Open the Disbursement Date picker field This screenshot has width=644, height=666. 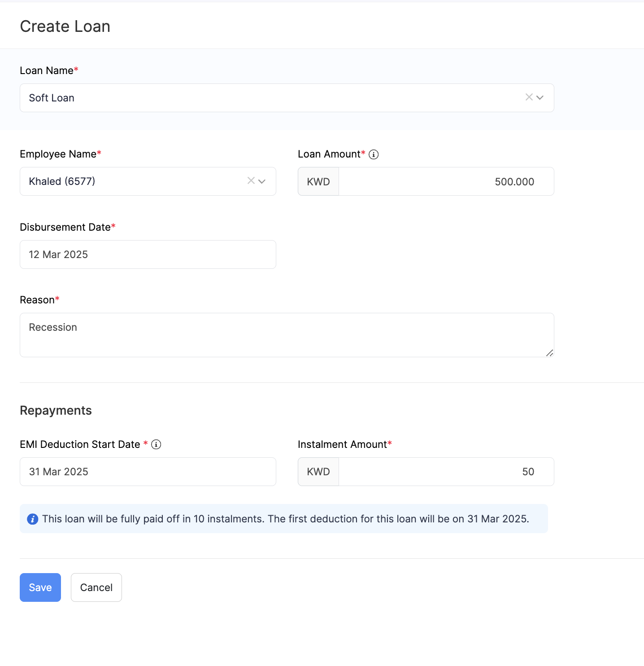(x=148, y=254)
